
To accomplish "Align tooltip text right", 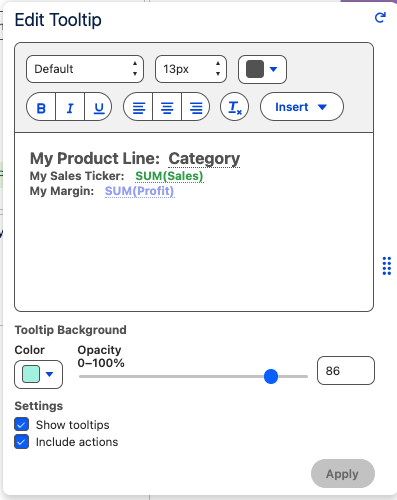I will [196, 107].
